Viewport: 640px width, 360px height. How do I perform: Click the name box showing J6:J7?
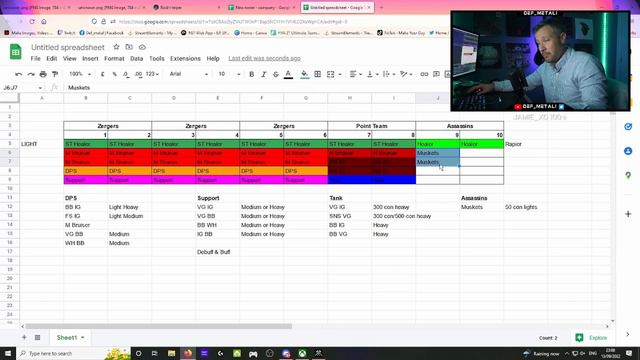click(x=22, y=88)
